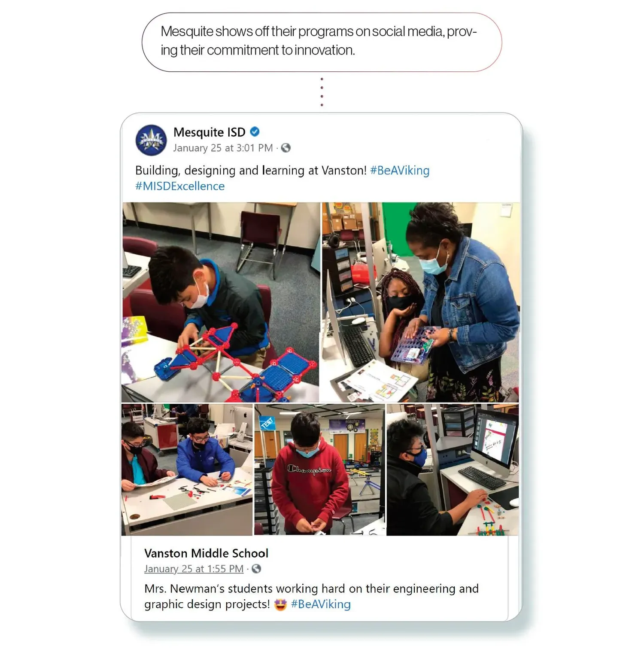Open the January 25 at 1:55 PM timestamp
The height and width of the screenshot is (671, 644).
pyautogui.click(x=194, y=569)
